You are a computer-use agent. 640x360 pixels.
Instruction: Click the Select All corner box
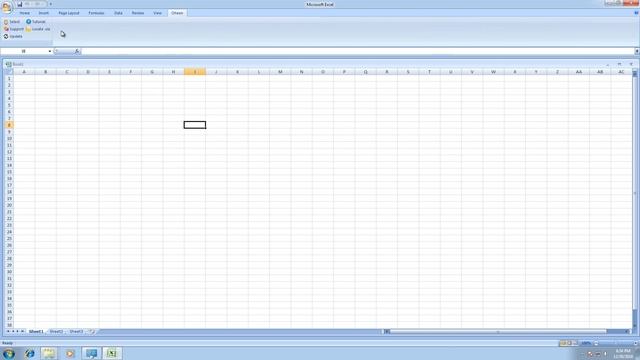click(x=9, y=72)
